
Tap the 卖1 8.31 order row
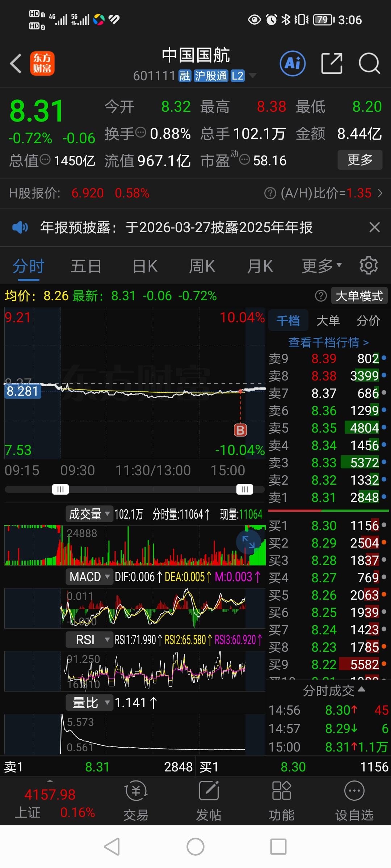[328, 497]
